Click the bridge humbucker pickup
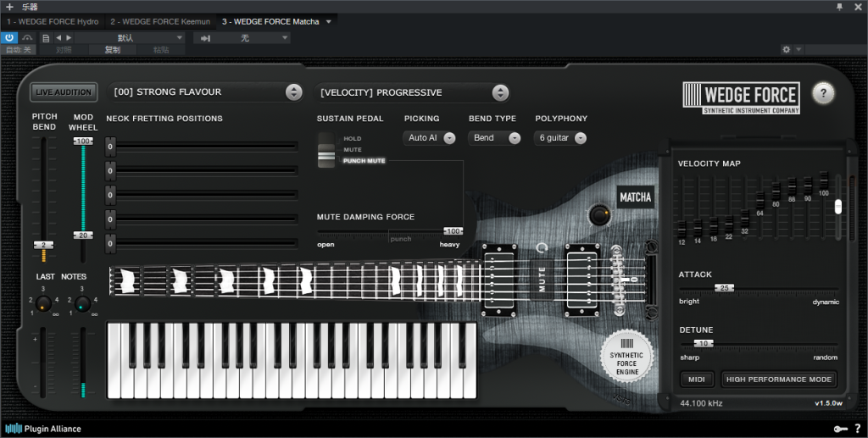Screen dimensions: 868x438 (582, 280)
